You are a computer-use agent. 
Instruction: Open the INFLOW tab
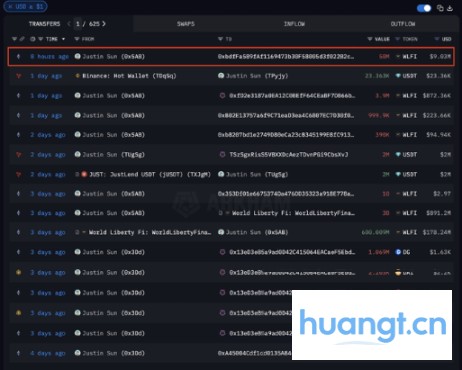tap(294, 24)
